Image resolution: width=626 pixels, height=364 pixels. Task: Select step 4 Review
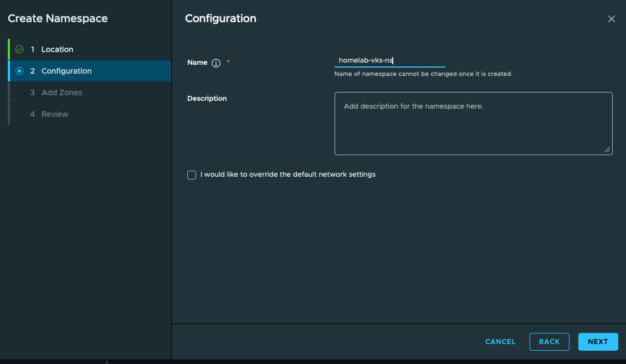tap(90, 114)
